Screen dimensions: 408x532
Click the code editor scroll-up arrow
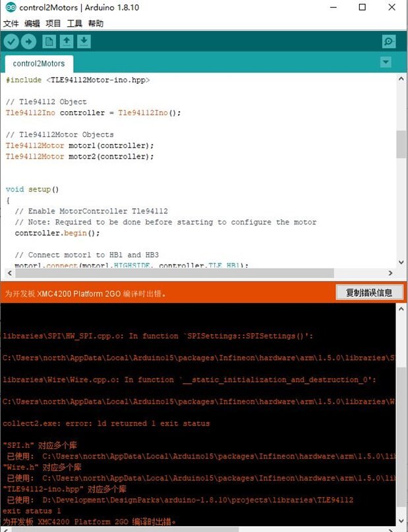[x=401, y=79]
